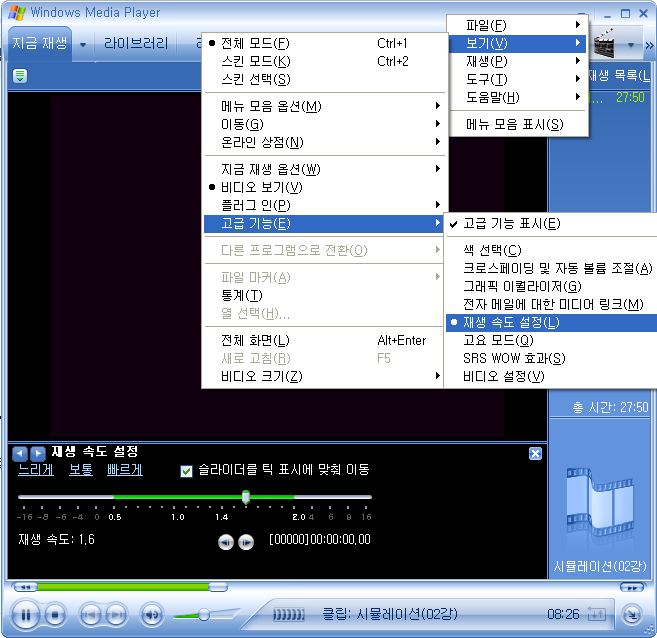Click the playing animation indicator icon

(289, 615)
